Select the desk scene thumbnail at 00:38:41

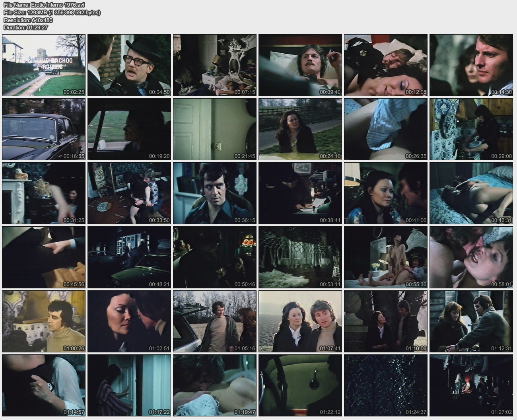point(300,193)
